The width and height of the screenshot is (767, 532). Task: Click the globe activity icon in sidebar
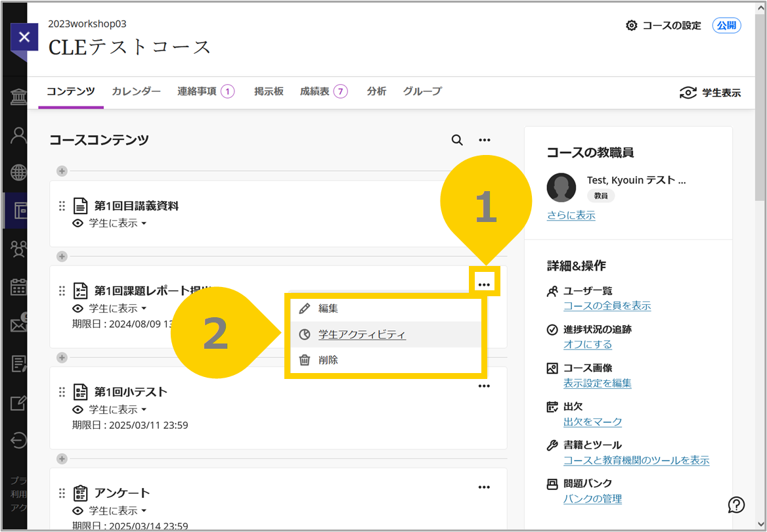click(18, 173)
